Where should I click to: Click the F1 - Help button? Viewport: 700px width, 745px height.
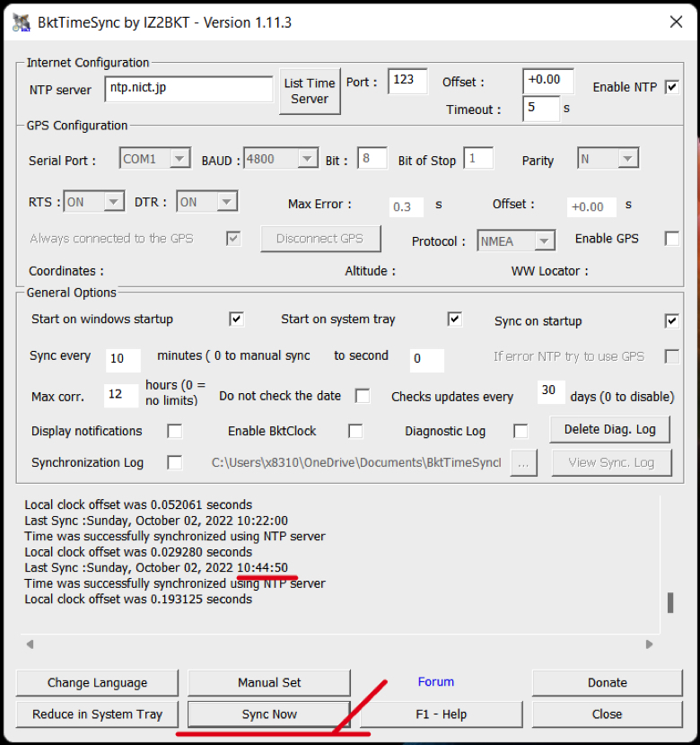click(x=442, y=714)
